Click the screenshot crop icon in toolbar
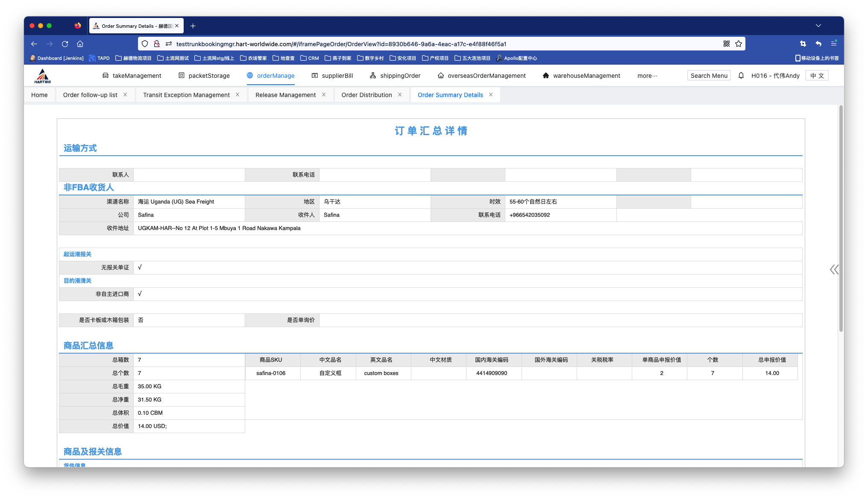 click(803, 44)
